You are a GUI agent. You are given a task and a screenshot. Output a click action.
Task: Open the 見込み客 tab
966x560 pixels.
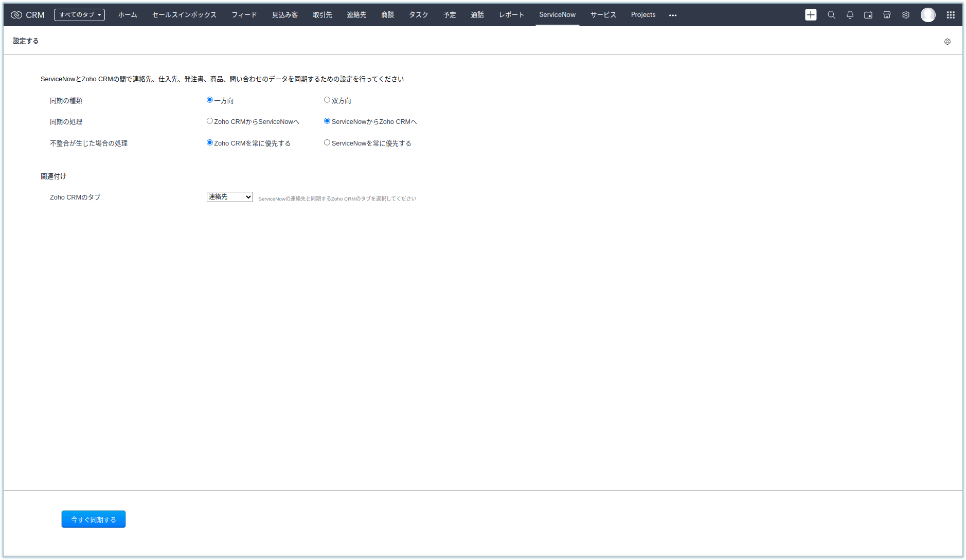285,15
